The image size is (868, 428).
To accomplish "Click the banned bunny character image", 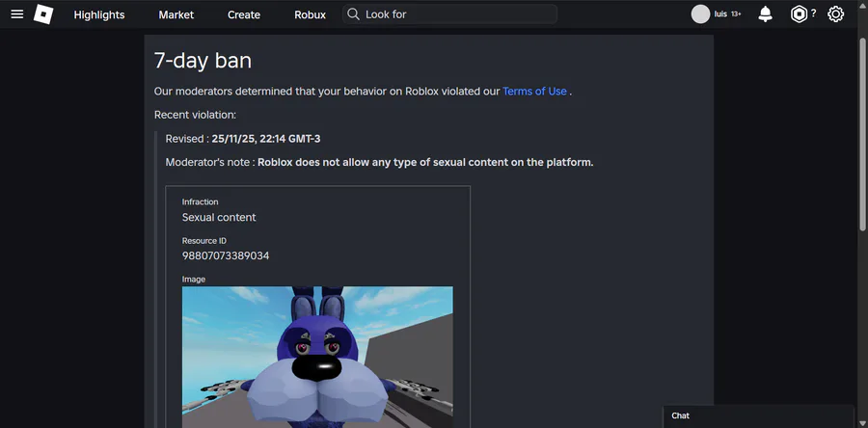I will coord(317,357).
